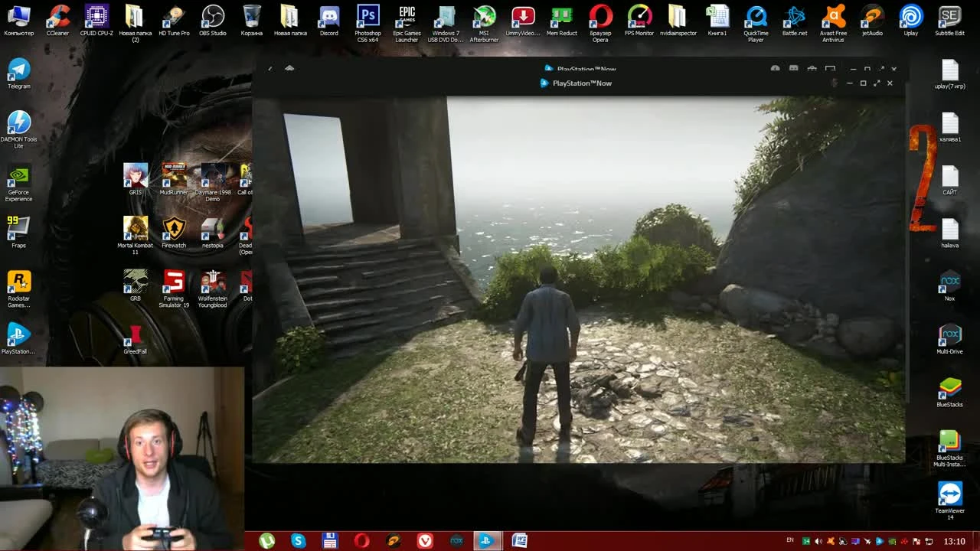This screenshot has width=980, height=551.
Task: Launch MSI Afterburner from the desktop
Action: click(x=484, y=23)
